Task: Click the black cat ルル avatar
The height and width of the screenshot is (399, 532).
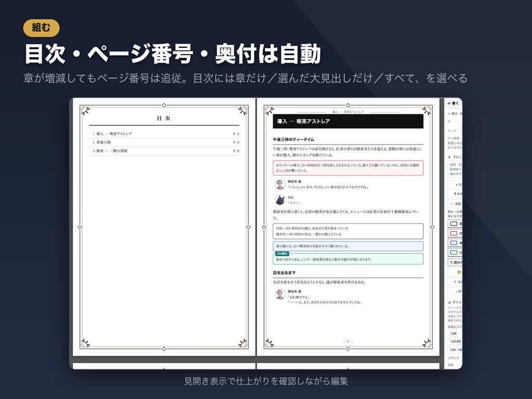Action: tap(280, 200)
